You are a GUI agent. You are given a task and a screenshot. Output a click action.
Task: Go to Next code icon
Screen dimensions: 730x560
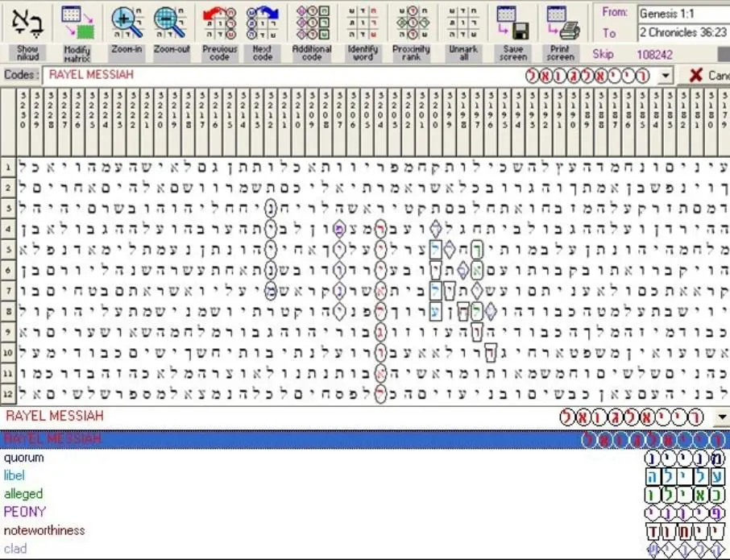262,23
